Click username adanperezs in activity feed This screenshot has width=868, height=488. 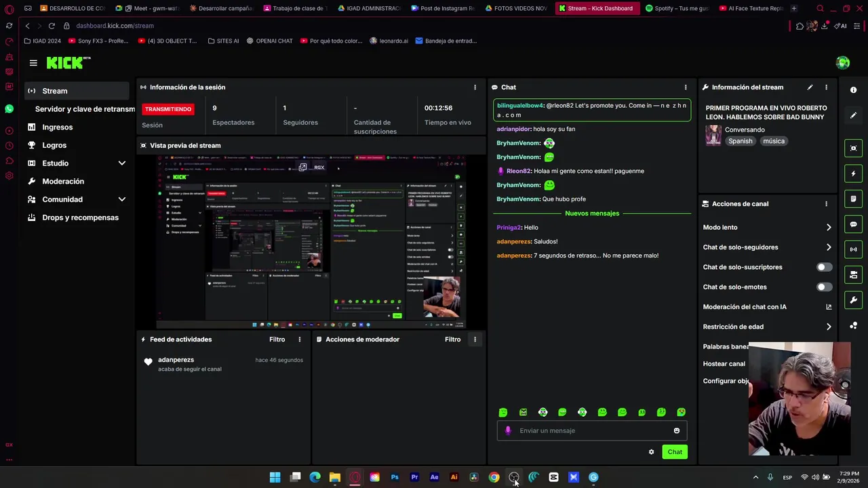(176, 360)
